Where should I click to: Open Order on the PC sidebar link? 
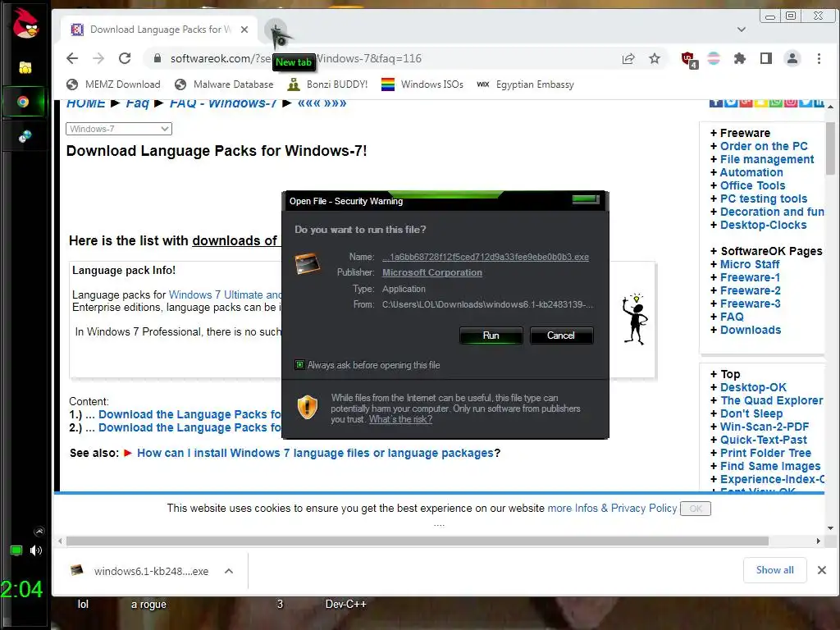pos(764,146)
